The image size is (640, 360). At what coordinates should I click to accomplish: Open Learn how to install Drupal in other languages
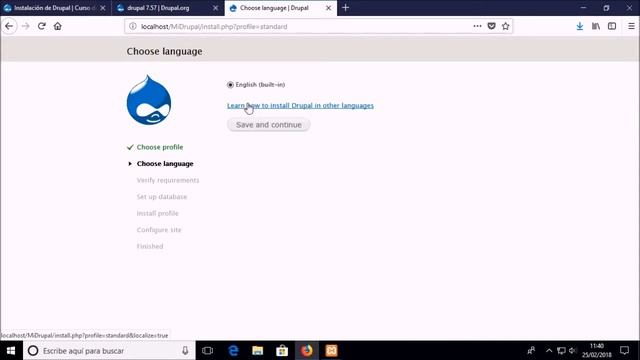point(300,105)
